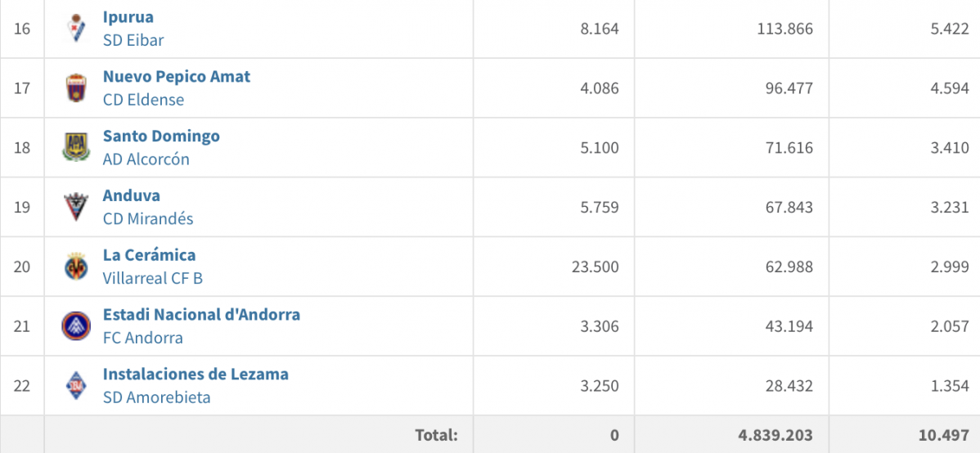Go to the SD Eibar club page
The height and width of the screenshot is (453, 980).
click(133, 40)
